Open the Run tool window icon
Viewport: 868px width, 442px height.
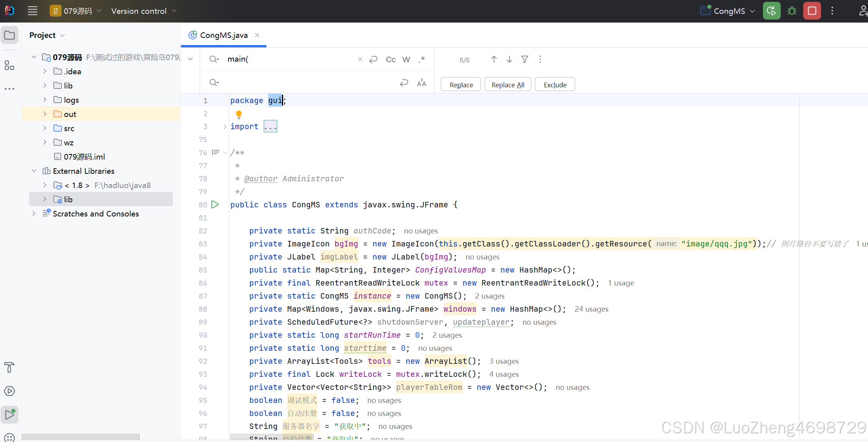(x=9, y=414)
